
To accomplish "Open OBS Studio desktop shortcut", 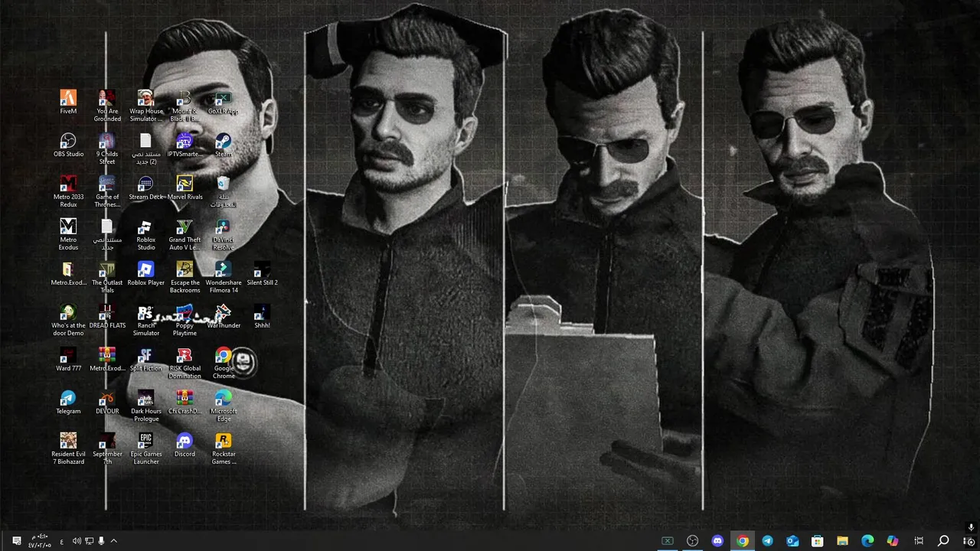I will tap(68, 145).
